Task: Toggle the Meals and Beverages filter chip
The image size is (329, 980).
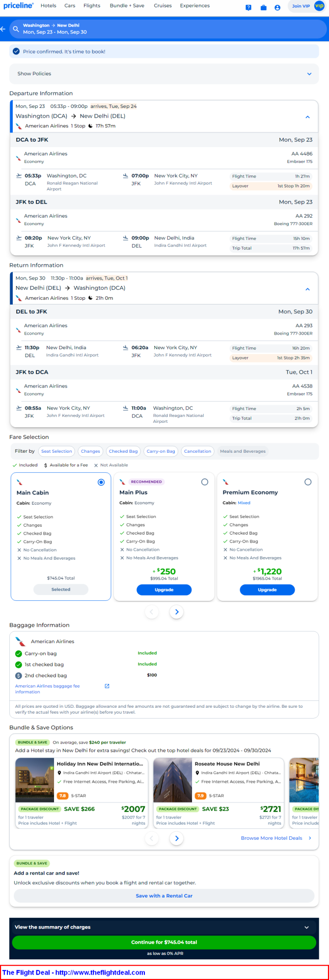Action: click(x=243, y=451)
